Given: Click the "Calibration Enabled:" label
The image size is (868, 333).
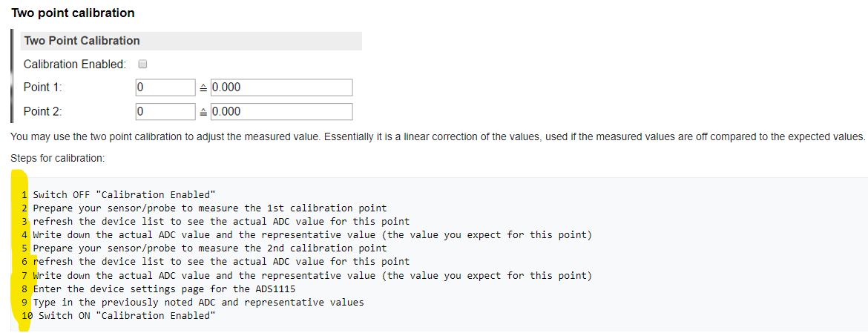Looking at the screenshot, I should click(x=74, y=65).
